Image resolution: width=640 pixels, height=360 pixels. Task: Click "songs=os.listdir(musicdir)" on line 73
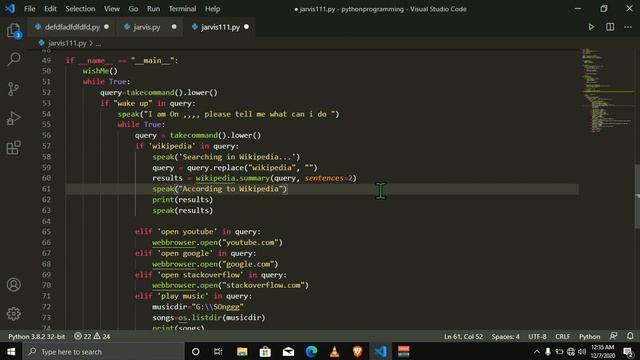[209, 318]
